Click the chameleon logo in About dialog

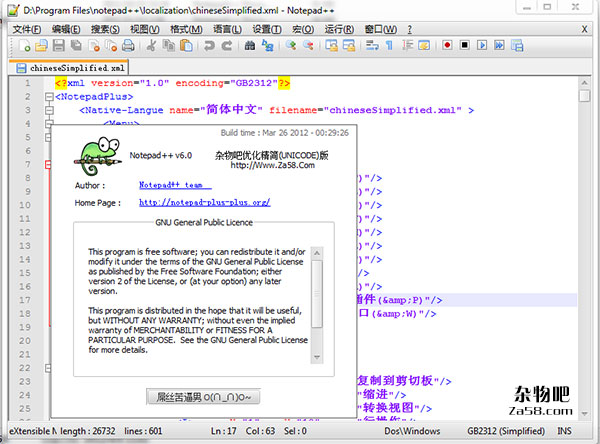(98, 156)
